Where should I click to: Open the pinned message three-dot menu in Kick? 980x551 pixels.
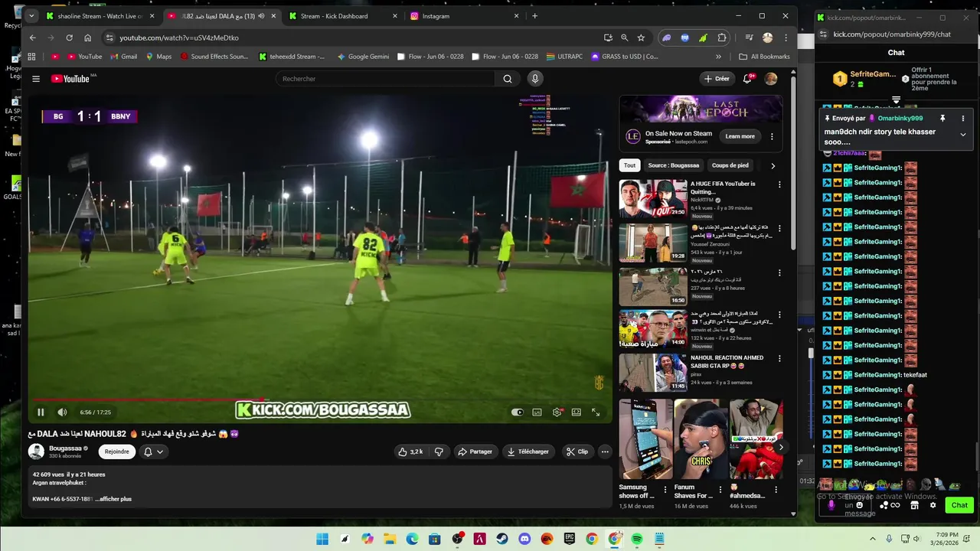[963, 119]
